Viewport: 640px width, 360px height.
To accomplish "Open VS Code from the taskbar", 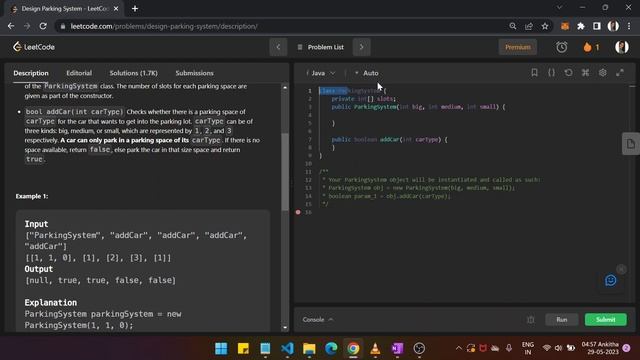I will tap(287, 349).
